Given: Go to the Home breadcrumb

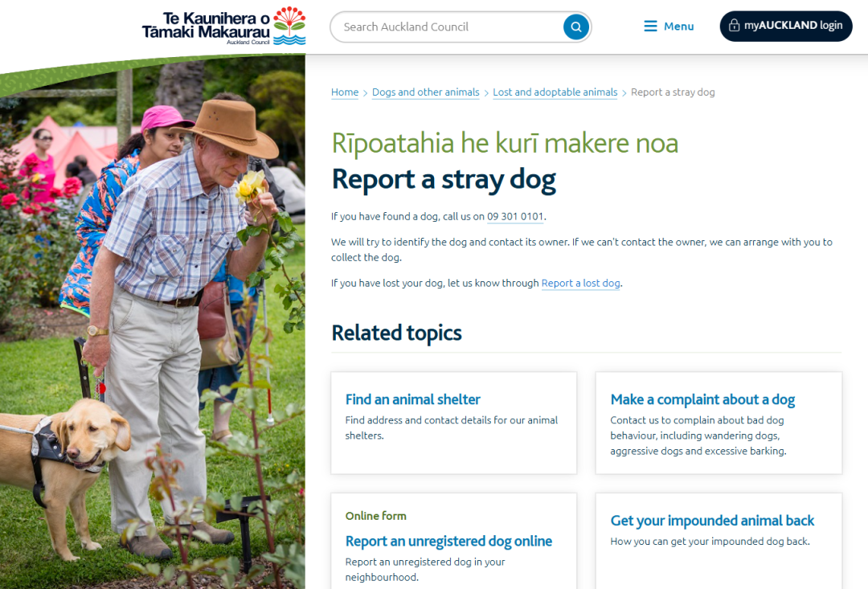Looking at the screenshot, I should click(345, 92).
